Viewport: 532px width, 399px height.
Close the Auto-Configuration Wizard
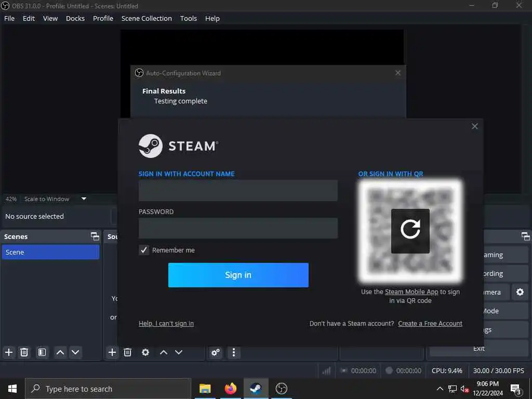pos(398,73)
